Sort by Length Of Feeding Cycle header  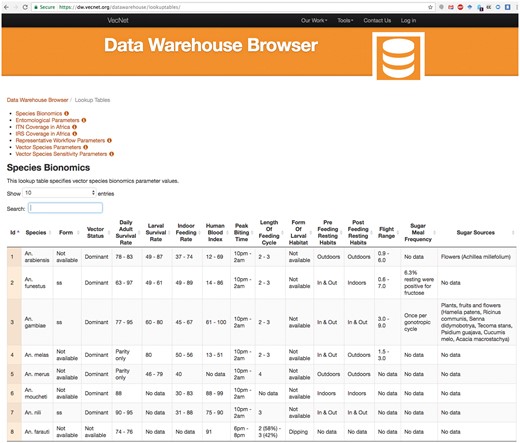(270, 232)
